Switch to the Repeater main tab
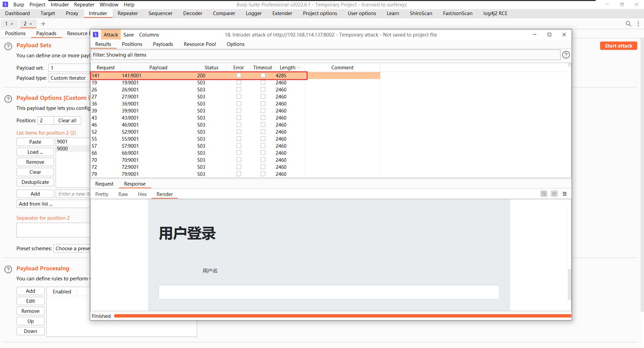The image size is (644, 348). pyautogui.click(x=128, y=13)
